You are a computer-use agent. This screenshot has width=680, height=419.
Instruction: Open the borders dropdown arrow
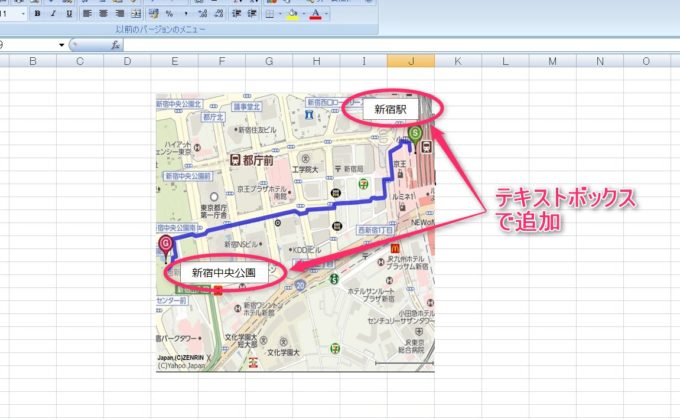coord(280,14)
